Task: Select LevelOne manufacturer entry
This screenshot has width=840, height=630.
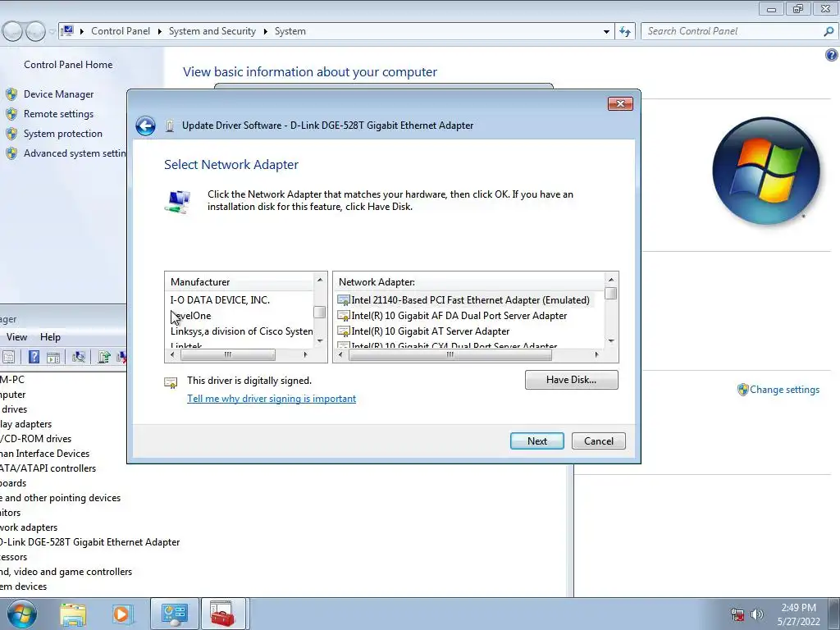Action: click(190, 316)
